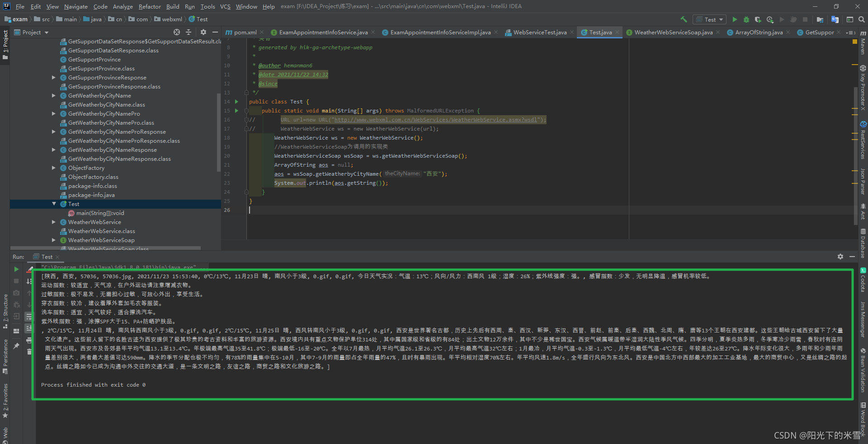868x444 pixels.
Task: Select package-info.java in Project tree
Action: [91, 195]
